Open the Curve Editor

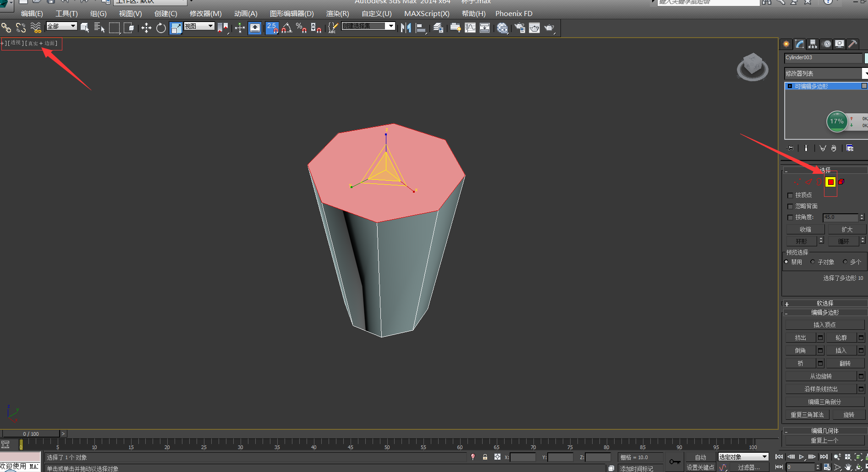coord(470,28)
